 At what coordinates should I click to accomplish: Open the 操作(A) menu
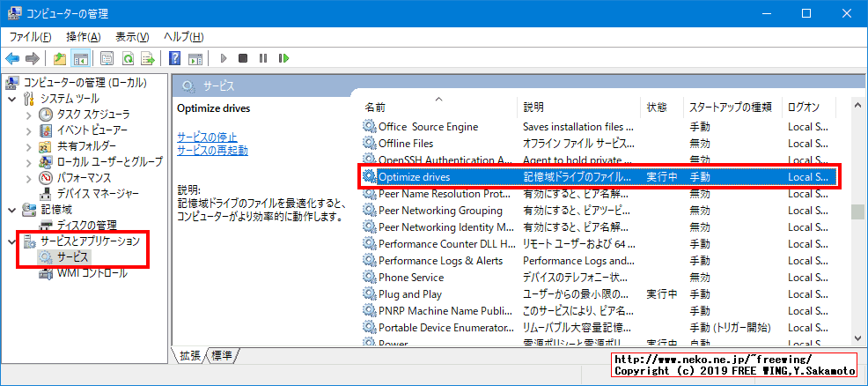[x=84, y=37]
